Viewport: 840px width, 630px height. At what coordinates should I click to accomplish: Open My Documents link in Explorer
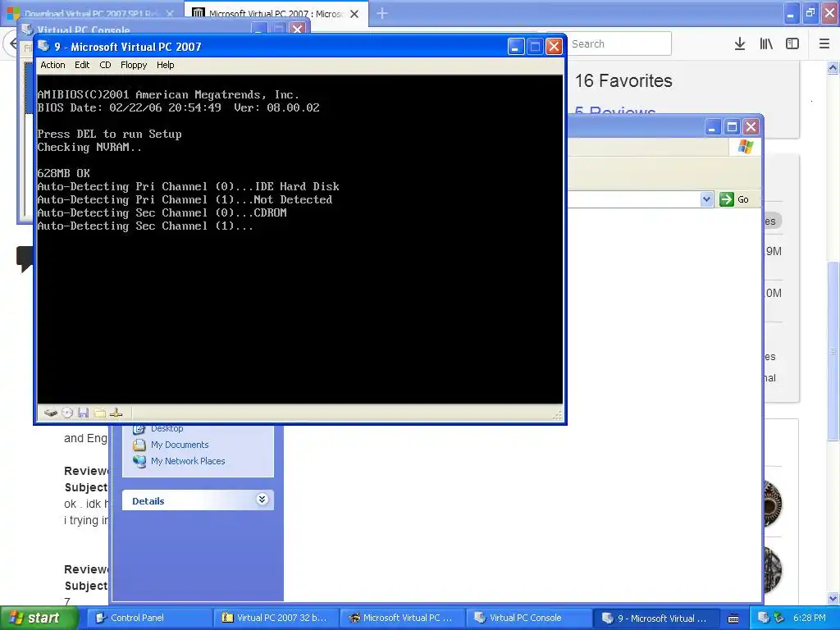click(x=180, y=445)
